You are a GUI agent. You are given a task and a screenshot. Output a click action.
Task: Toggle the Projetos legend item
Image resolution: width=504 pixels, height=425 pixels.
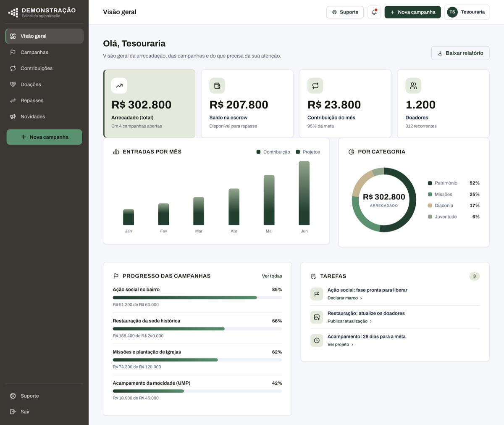pos(308,152)
